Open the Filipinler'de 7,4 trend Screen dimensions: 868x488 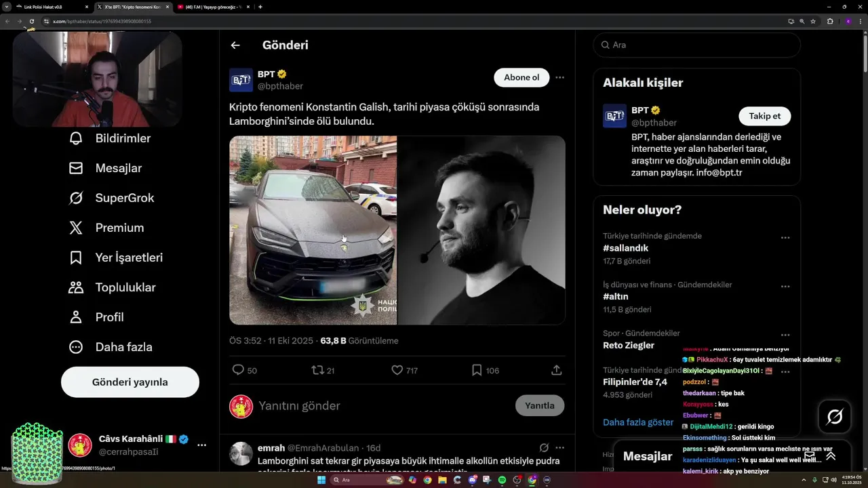635,382
